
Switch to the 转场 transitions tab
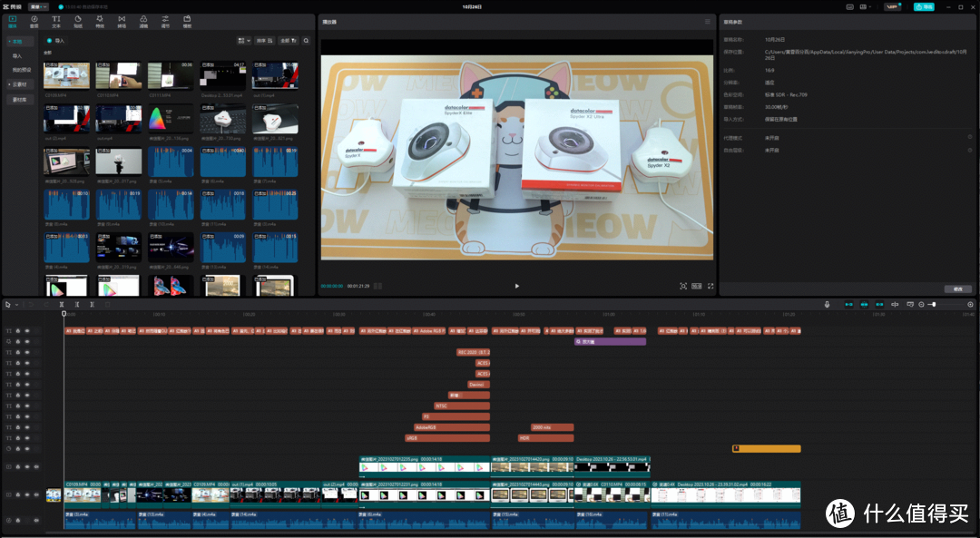122,22
